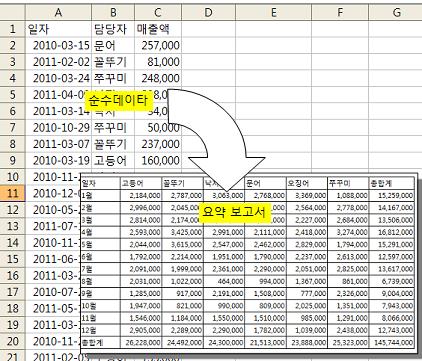The height and width of the screenshot is (361, 422).
Task: Click cell C1 labeled 매출액
Action: (158, 29)
